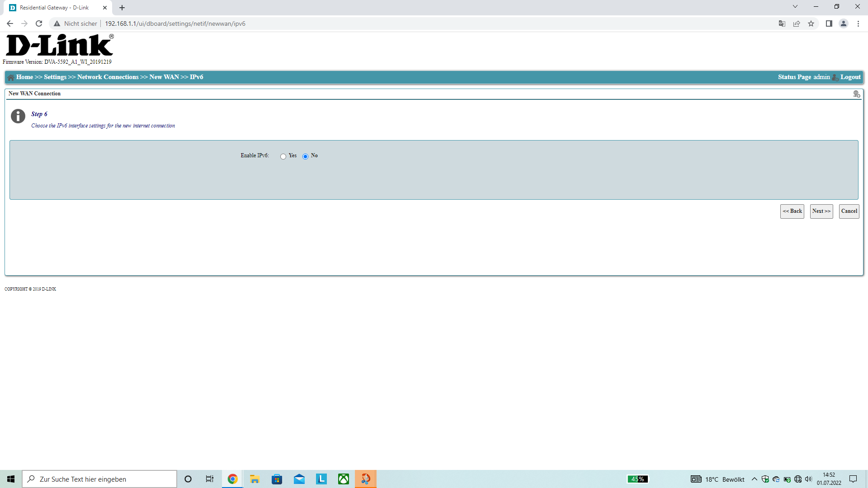The image size is (868, 488).
Task: Open Chrome three-dot menu
Action: (x=858, y=23)
